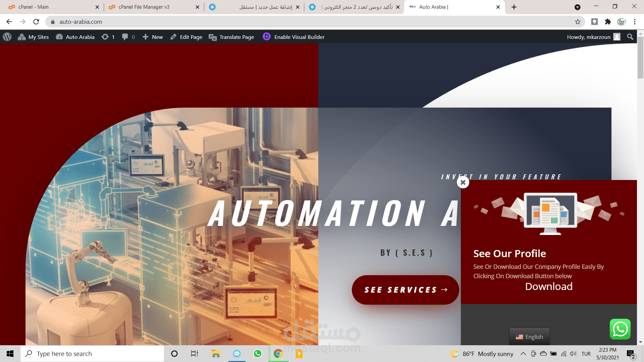Screen dimensions: 644x362
Task: Bookmark this page with star icon
Action: click(578, 22)
